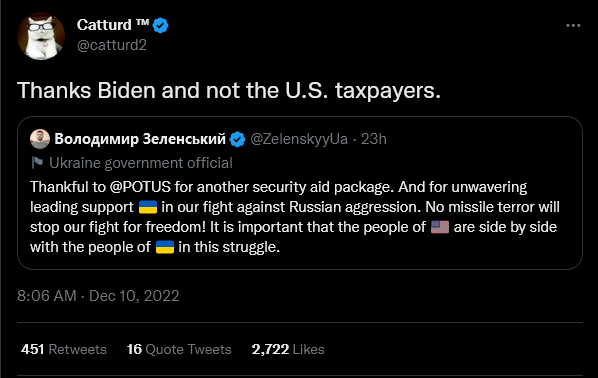Click the @ZelenskyyUa handle
Screen dimensions: 598x378
click(x=299, y=139)
